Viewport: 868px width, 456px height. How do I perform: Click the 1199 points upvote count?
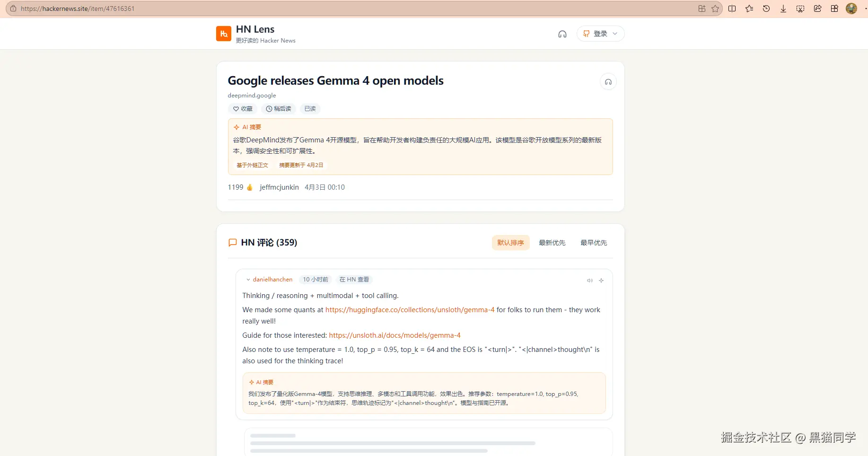coord(240,187)
